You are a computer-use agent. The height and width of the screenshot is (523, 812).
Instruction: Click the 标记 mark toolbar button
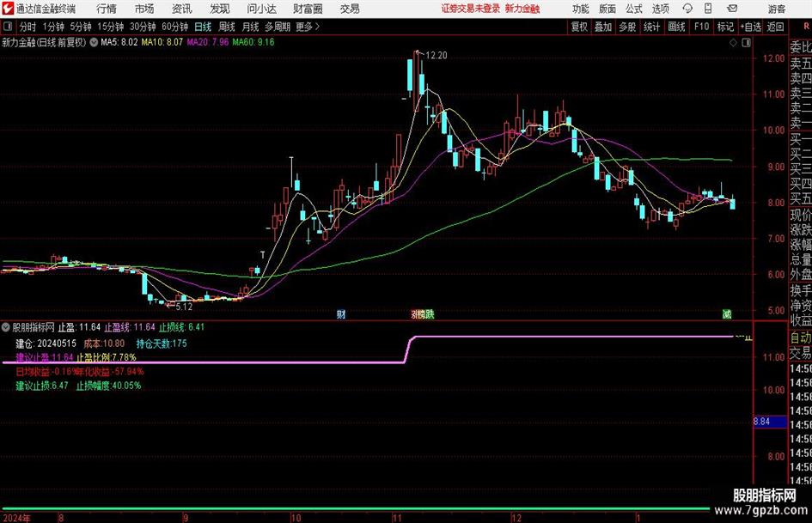tap(725, 27)
